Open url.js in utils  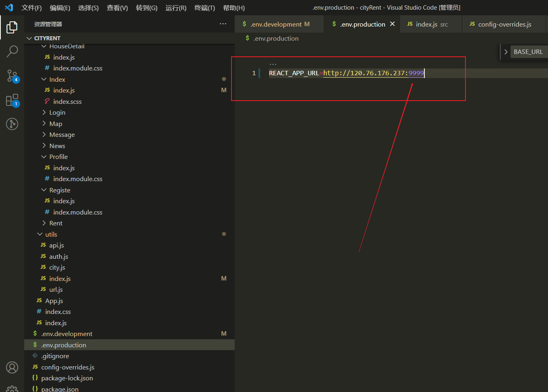pyautogui.click(x=129, y=290)
